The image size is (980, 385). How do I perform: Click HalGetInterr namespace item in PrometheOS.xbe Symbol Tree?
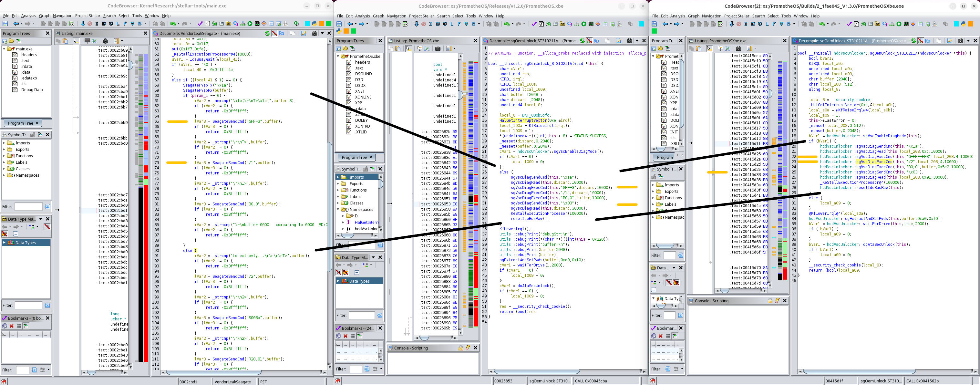pos(366,223)
